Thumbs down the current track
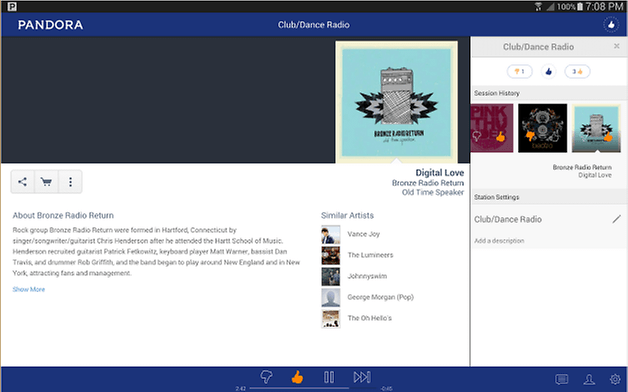This screenshot has width=628, height=392. pyautogui.click(x=266, y=377)
